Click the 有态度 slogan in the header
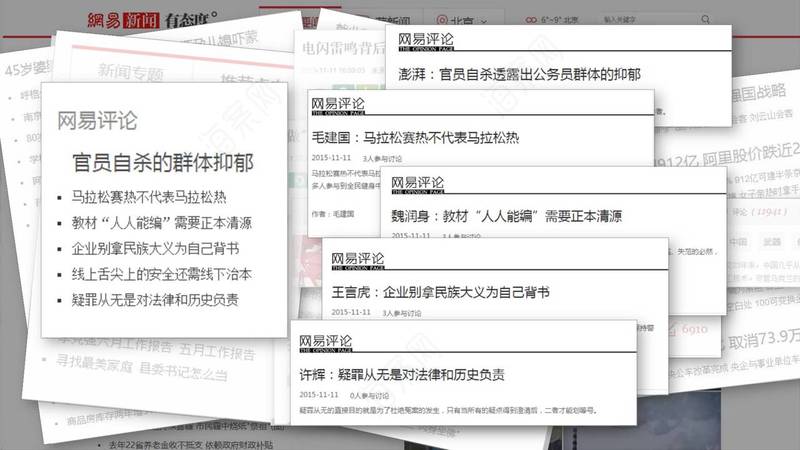Screen dimensions: 800x450 [x=190, y=20]
